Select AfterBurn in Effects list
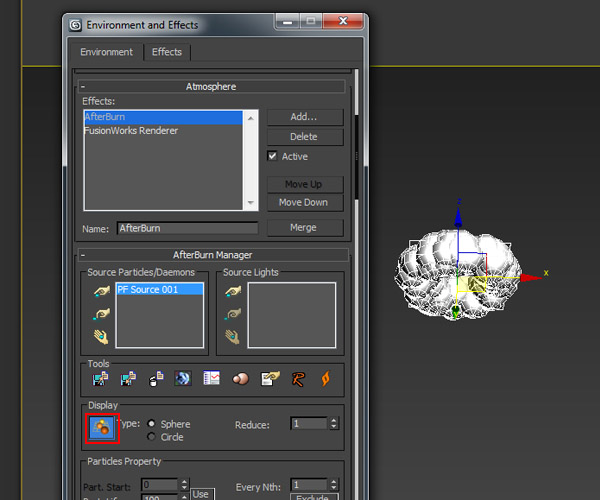The width and height of the screenshot is (600, 500). 163,117
